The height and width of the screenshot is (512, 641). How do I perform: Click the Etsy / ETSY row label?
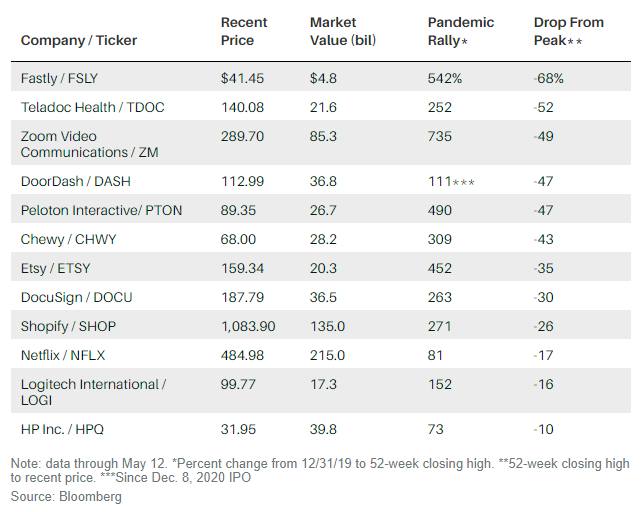tap(61, 268)
